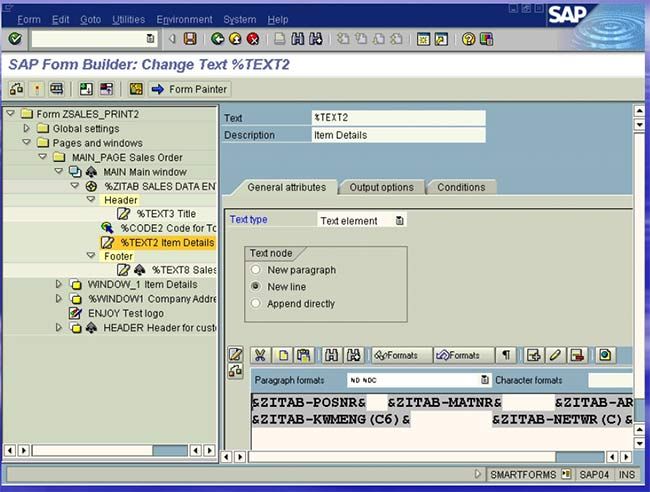
Task: Click the yellow Help question mark icon
Action: pos(468,39)
